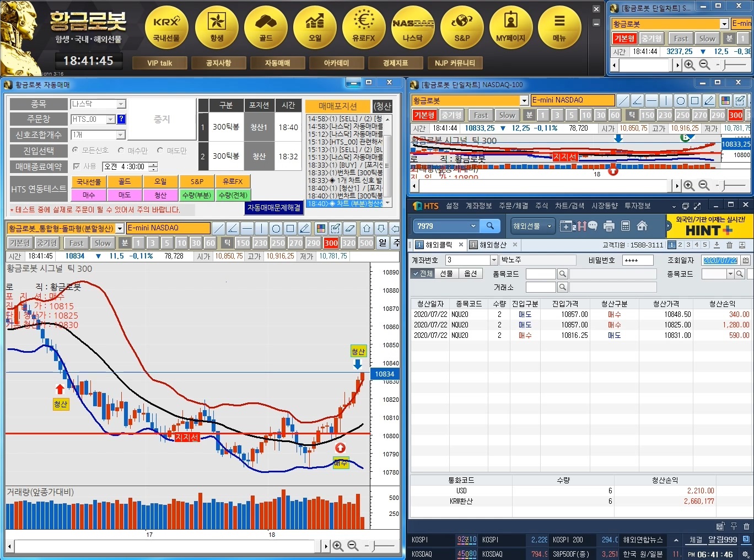Open the 골드 market gold button

(266, 28)
